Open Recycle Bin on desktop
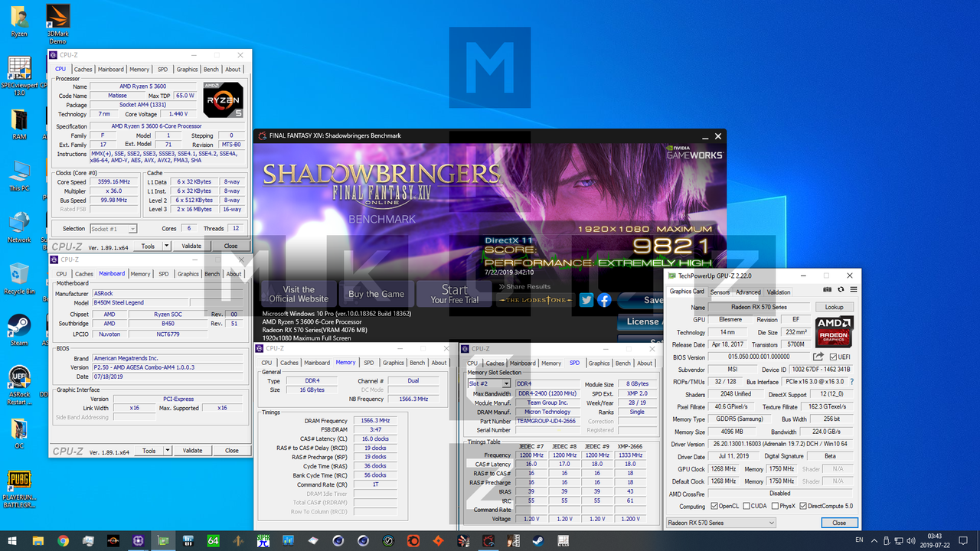Viewport: 980px width, 551px height. [x=19, y=279]
